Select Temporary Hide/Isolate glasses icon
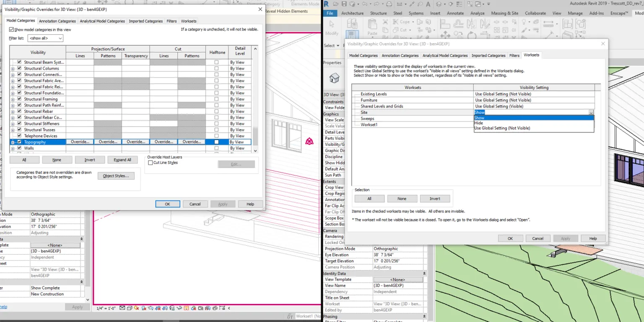The image size is (644, 322). (179, 308)
